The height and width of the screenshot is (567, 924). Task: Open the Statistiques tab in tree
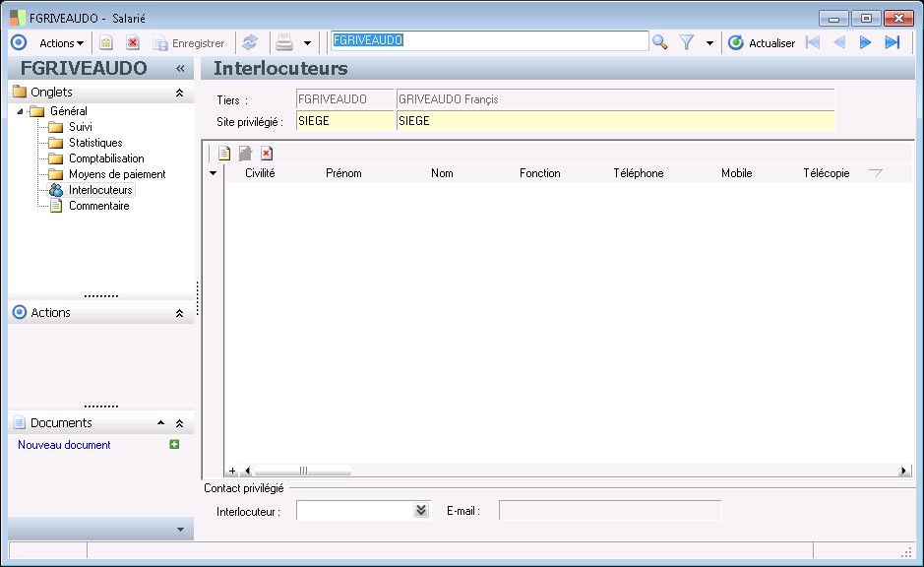coord(94,143)
